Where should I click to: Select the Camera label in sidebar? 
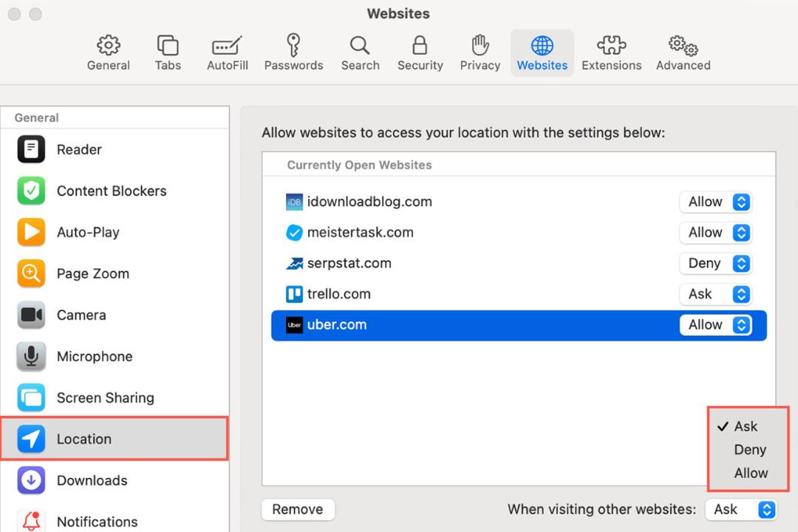81,315
